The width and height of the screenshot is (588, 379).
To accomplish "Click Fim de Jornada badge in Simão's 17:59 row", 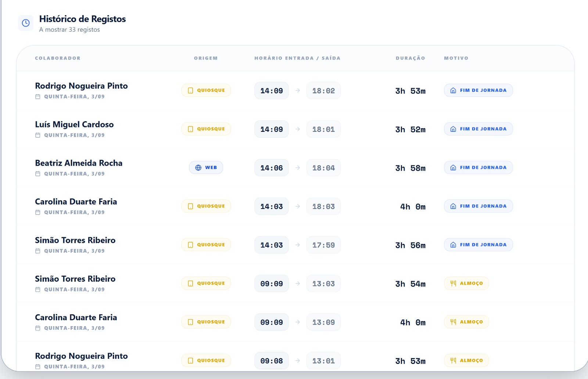I will click(478, 245).
